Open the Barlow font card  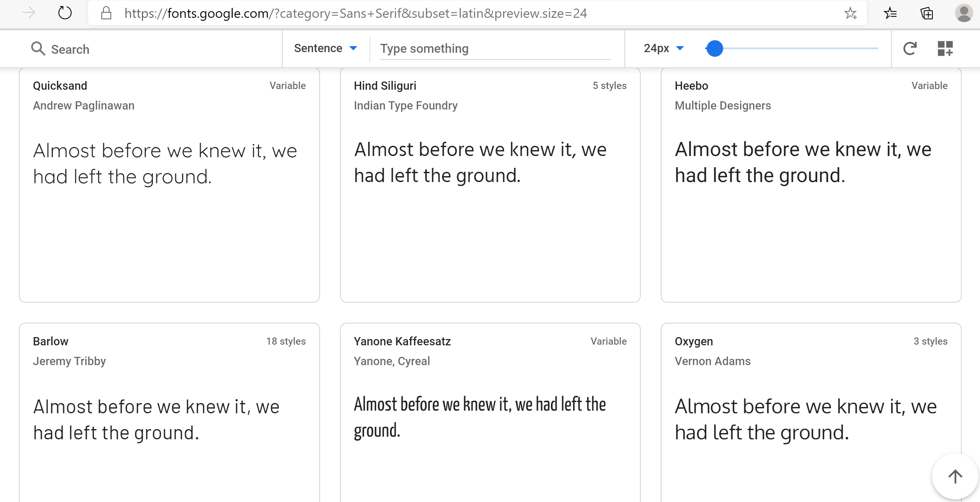(169, 413)
